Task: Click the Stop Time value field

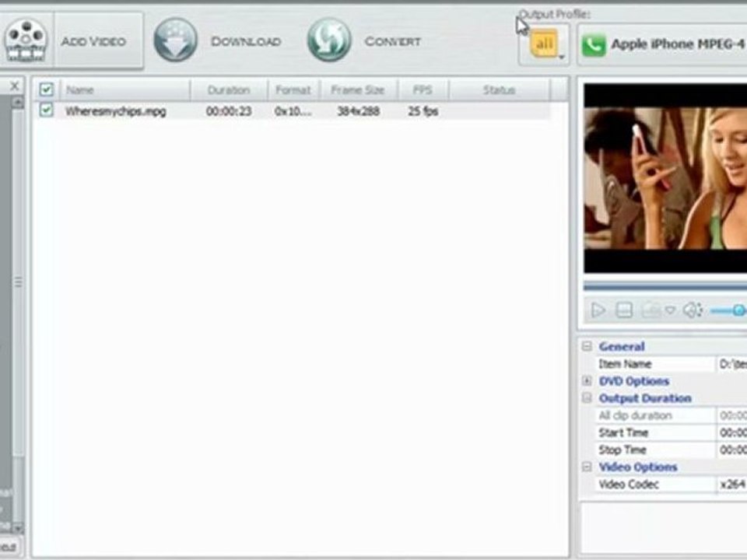Action: click(x=731, y=450)
